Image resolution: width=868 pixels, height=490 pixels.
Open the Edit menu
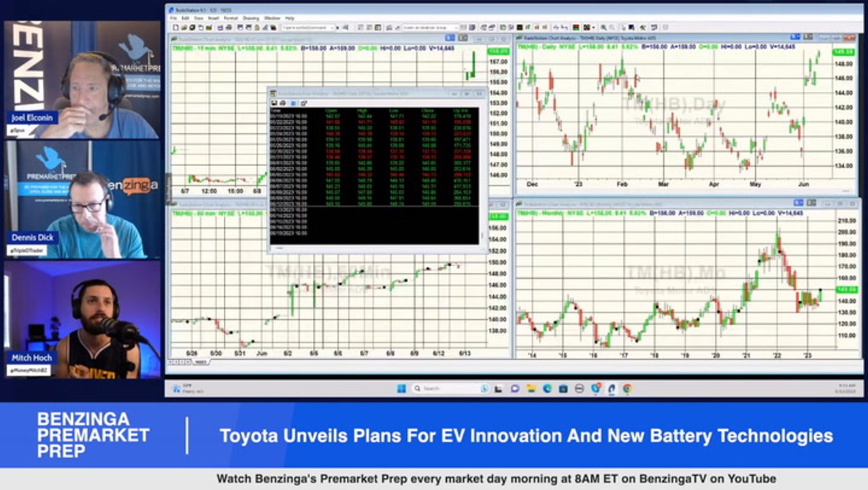pyautogui.click(x=185, y=18)
